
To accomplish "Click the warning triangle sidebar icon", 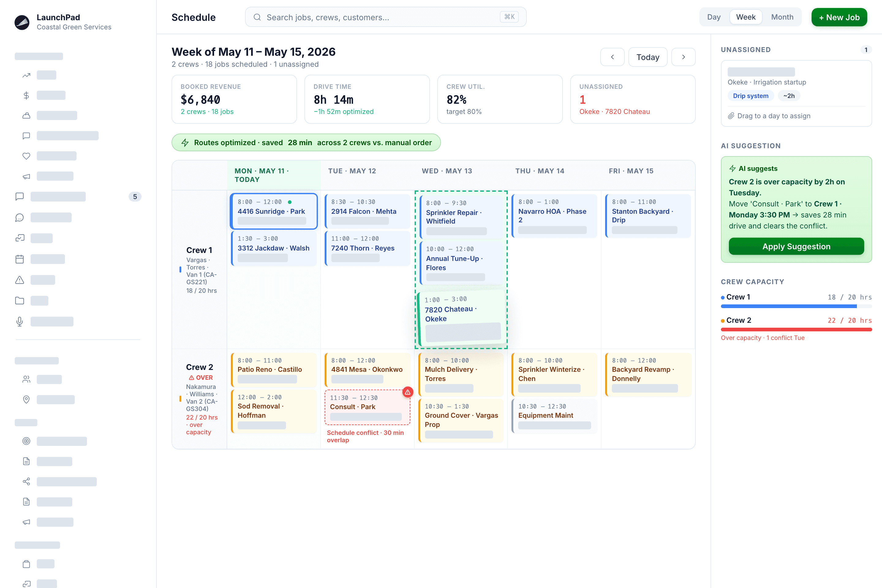I will (x=20, y=280).
